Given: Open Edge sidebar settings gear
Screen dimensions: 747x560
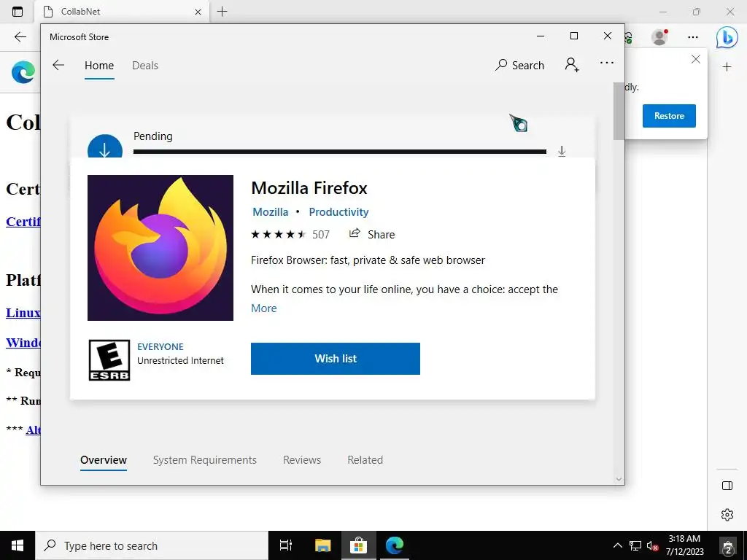Looking at the screenshot, I should 727,514.
